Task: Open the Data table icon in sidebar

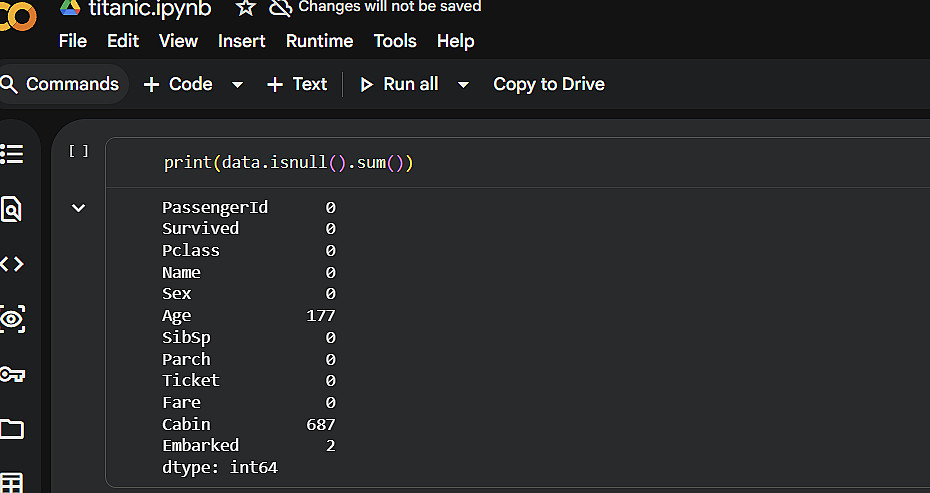Action: (x=11, y=483)
